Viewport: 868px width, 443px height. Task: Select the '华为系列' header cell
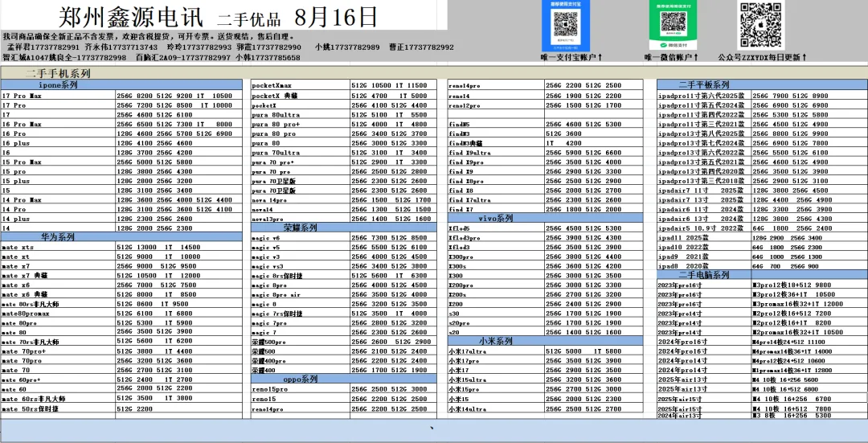coord(121,237)
